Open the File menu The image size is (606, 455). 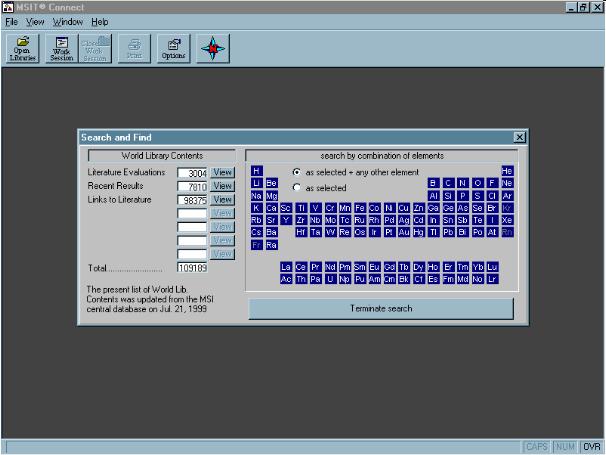11,22
